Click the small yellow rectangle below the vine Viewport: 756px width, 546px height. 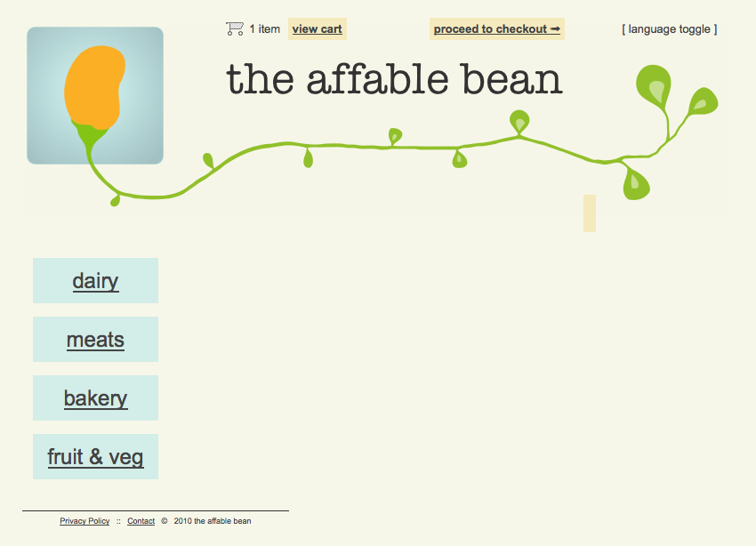(589, 213)
